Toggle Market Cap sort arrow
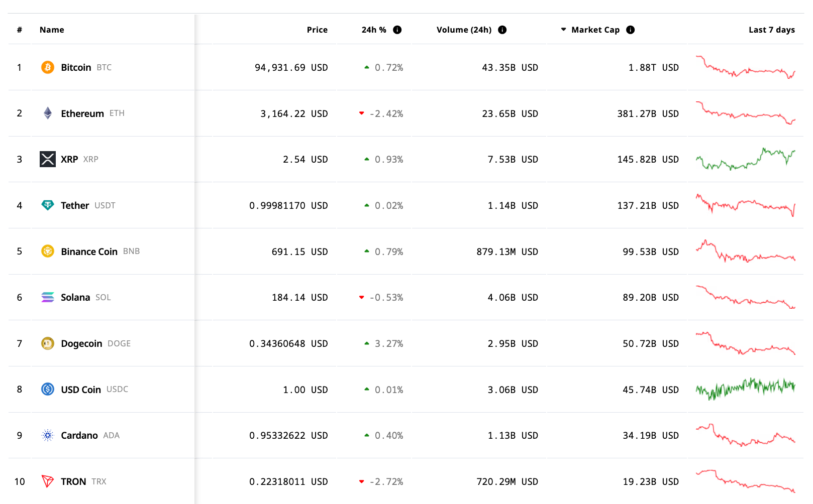The width and height of the screenshot is (813, 504). point(564,30)
